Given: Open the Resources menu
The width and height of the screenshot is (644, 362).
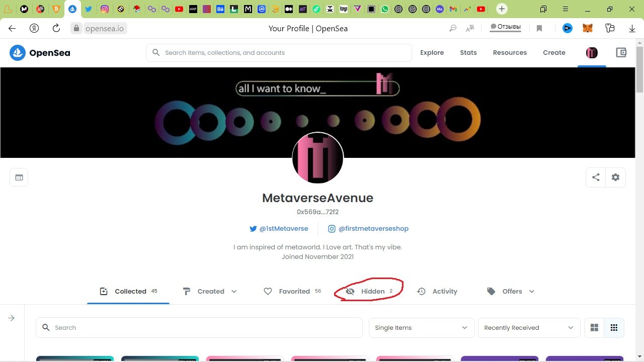Looking at the screenshot, I should pos(510,52).
